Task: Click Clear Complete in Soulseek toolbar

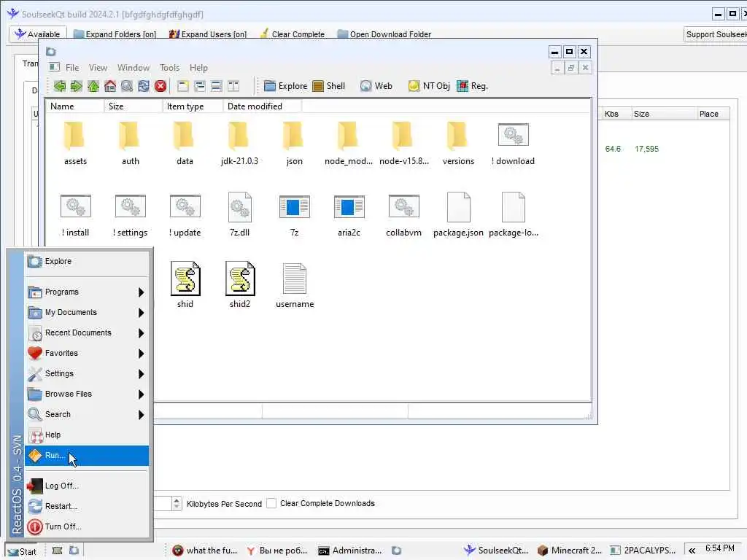Action: pos(292,34)
